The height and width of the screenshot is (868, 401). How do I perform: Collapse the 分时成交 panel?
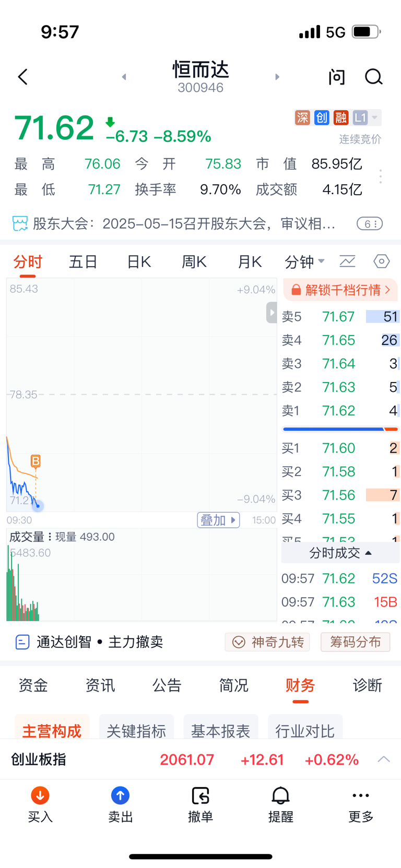click(340, 553)
